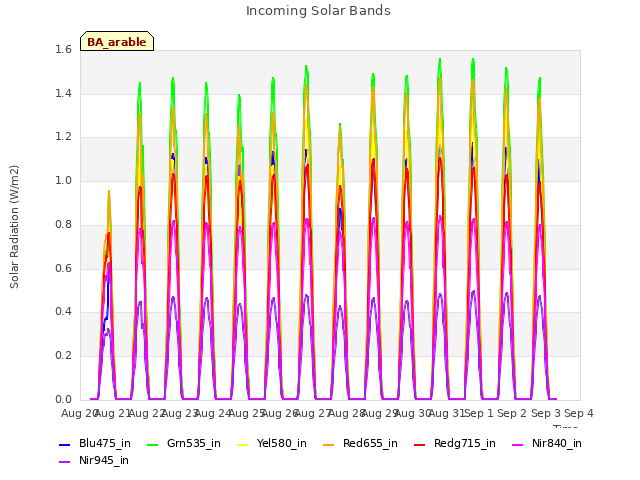Click the 0.4 y-axis tick label
The image size is (640, 480).
[63, 312]
